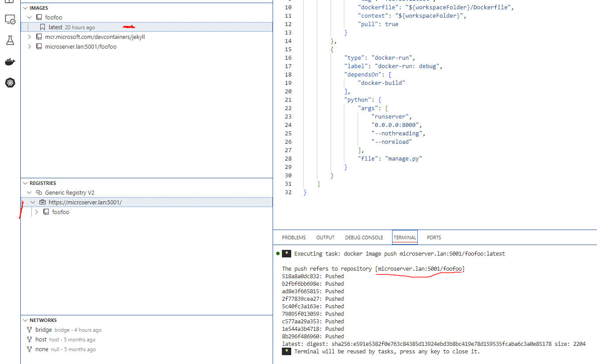The image size is (597, 364).
Task: Click the https://microserver.lan:5001/ registry label
Action: click(x=85, y=203)
